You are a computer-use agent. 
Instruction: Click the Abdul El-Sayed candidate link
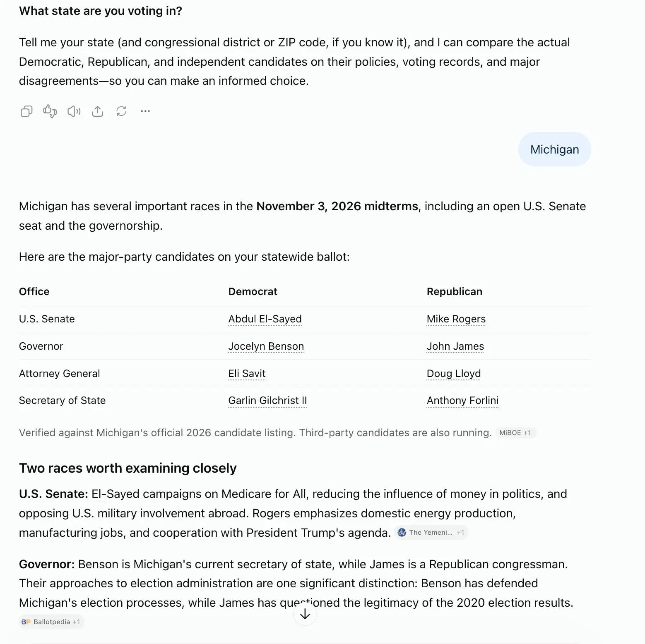pos(265,319)
